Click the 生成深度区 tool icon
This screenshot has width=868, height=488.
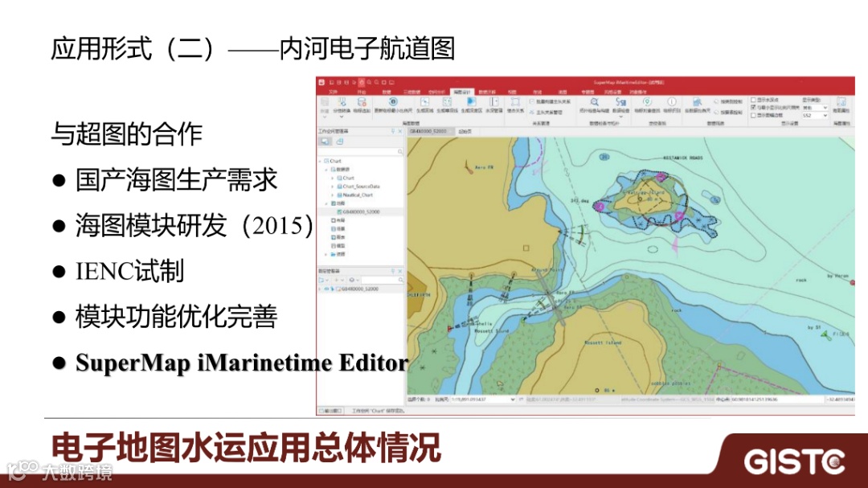coord(472,102)
